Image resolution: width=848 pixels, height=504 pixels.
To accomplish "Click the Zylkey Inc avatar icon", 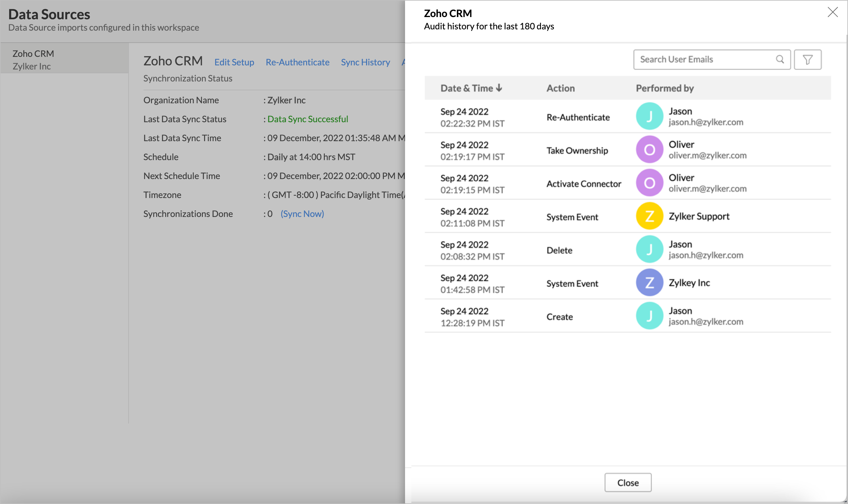I will click(649, 282).
